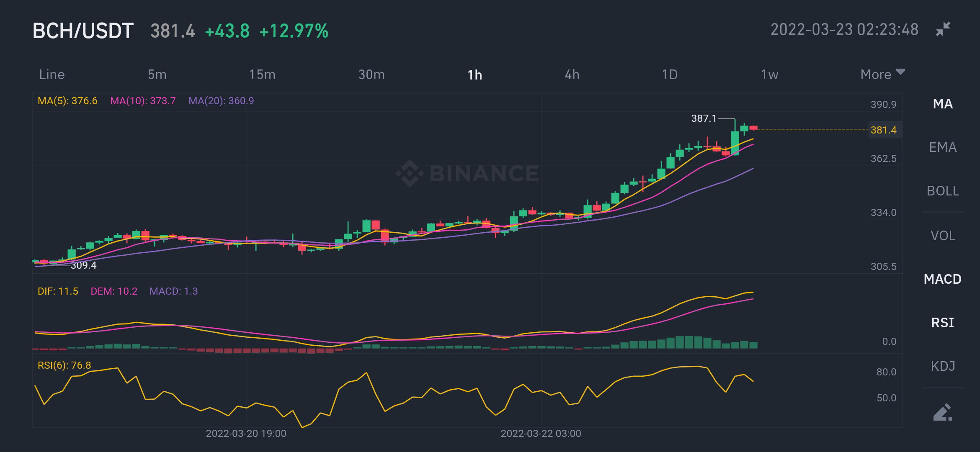Select the 387.1 high price marker
Screen dimensions: 980x452
pyautogui.click(x=704, y=118)
